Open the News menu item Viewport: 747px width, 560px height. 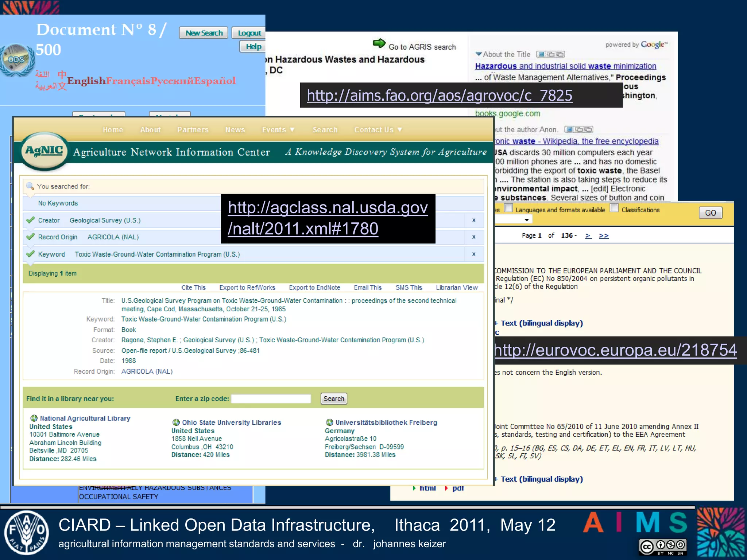[x=235, y=130]
